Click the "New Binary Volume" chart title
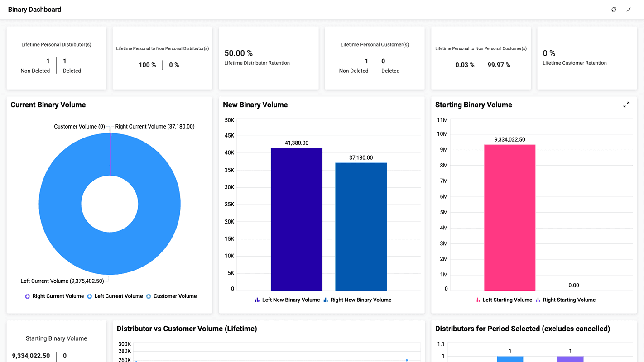This screenshot has height=362, width=644. pos(255,105)
